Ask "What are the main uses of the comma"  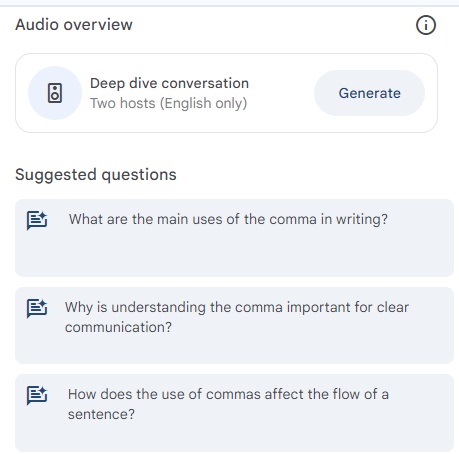[234, 238]
